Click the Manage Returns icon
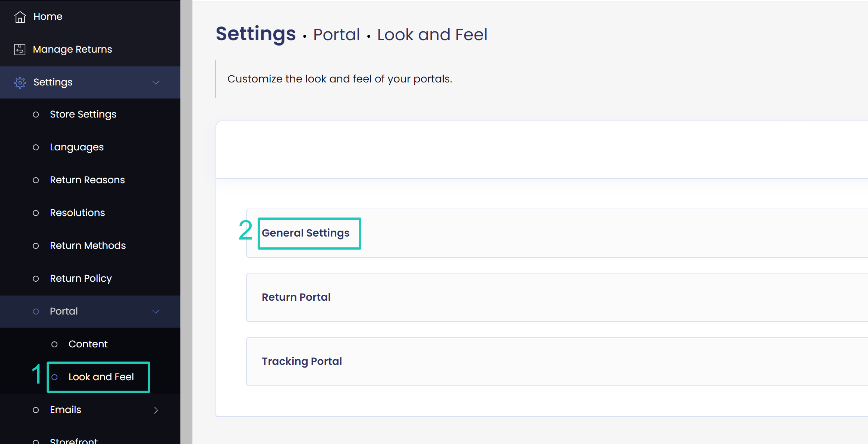The height and width of the screenshot is (444, 868). point(20,49)
